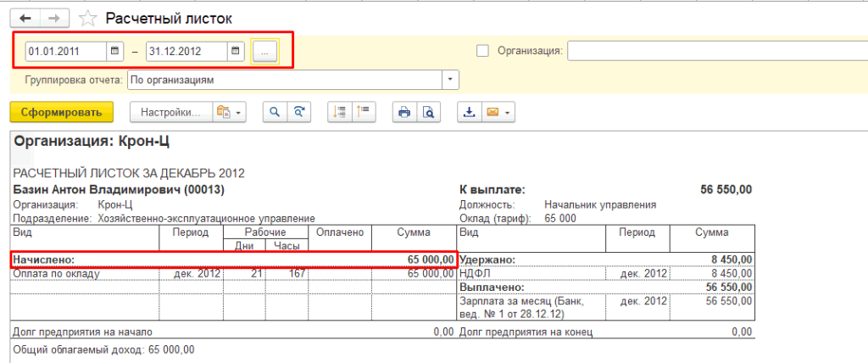Viewport: 868px width, 363px height.
Task: Open print preview icon
Action: point(428,112)
